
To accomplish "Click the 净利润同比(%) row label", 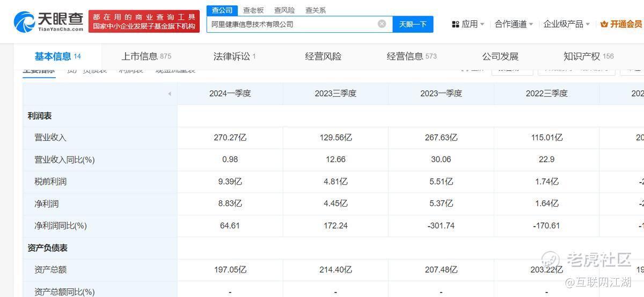I will 61,226.
